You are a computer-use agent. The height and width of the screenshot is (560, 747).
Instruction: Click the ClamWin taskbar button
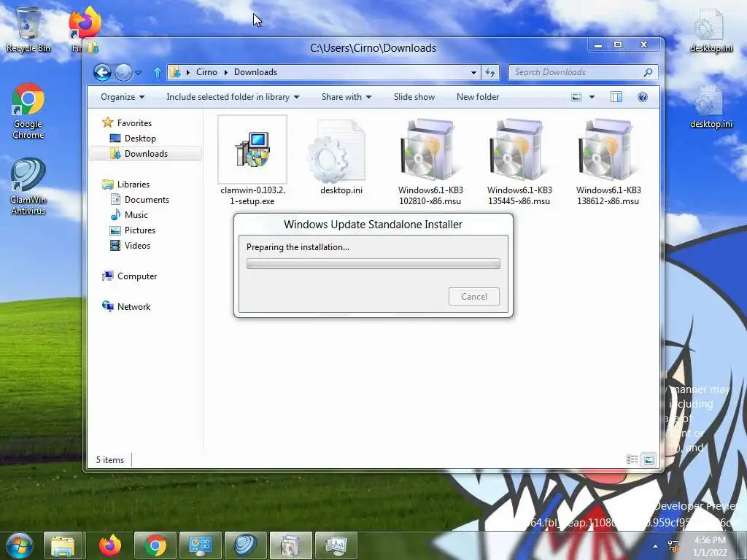[245, 545]
